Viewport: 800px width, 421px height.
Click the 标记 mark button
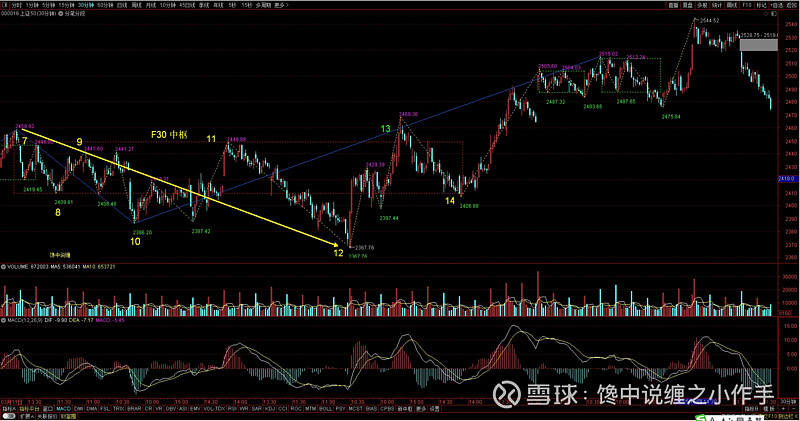[x=761, y=5]
